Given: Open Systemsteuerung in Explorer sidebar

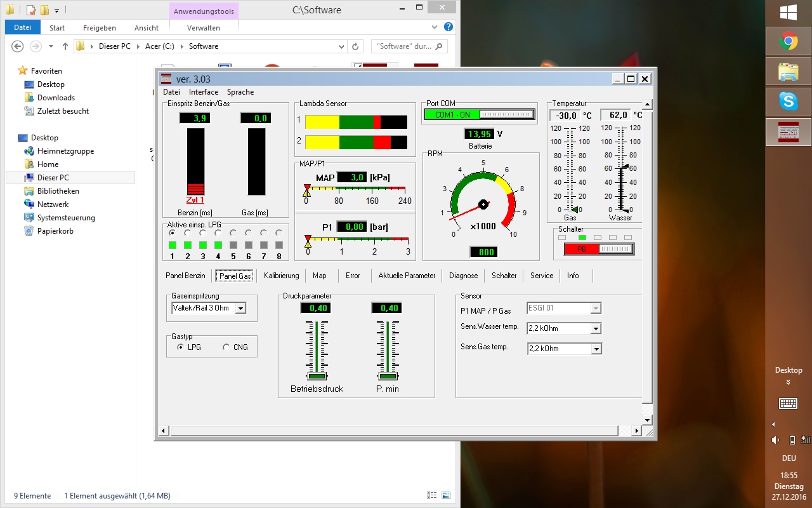Looking at the screenshot, I should point(66,218).
